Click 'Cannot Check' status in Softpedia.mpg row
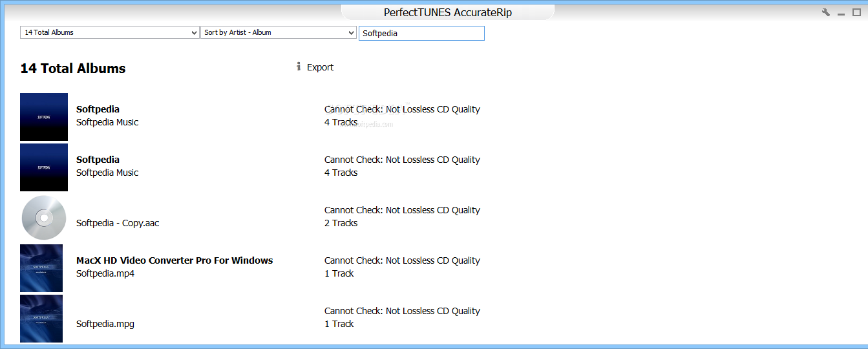The image size is (868, 349). [402, 311]
